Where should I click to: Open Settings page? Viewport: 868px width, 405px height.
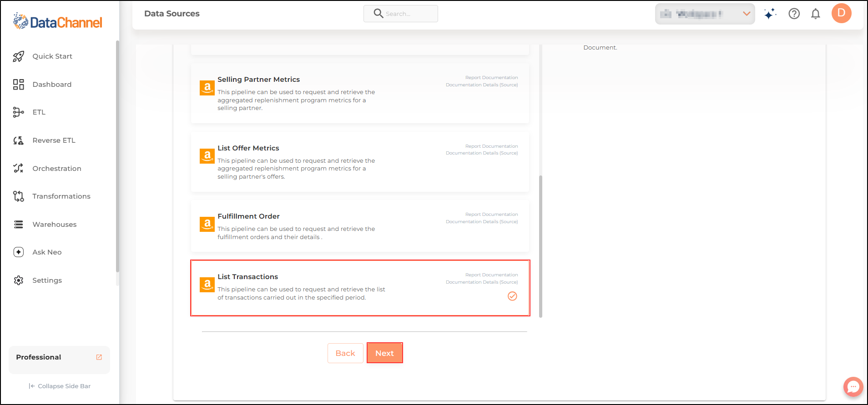tap(47, 280)
